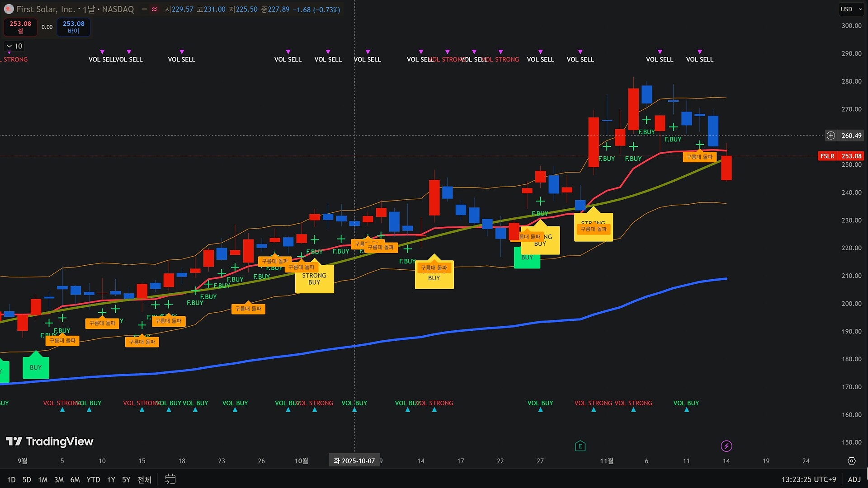Open the USD currency dropdown
Screen dimensions: 868x488
(851, 9)
